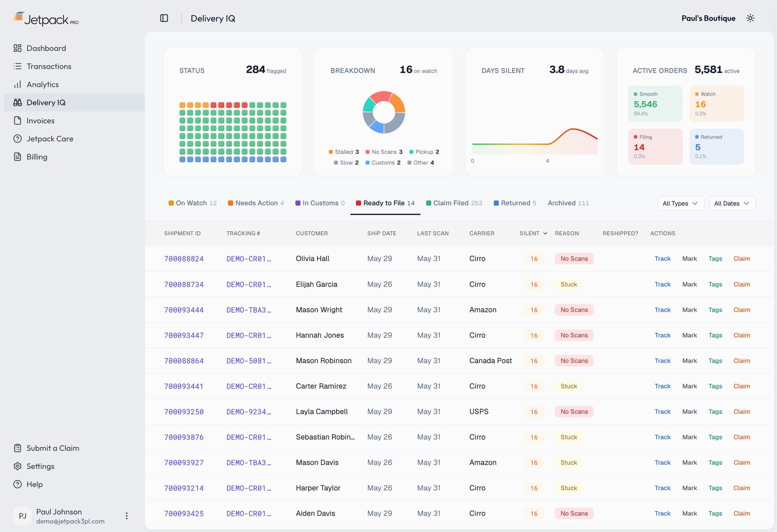Click the Jetpack PRO logo
The image size is (777, 532).
pyautogui.click(x=46, y=19)
